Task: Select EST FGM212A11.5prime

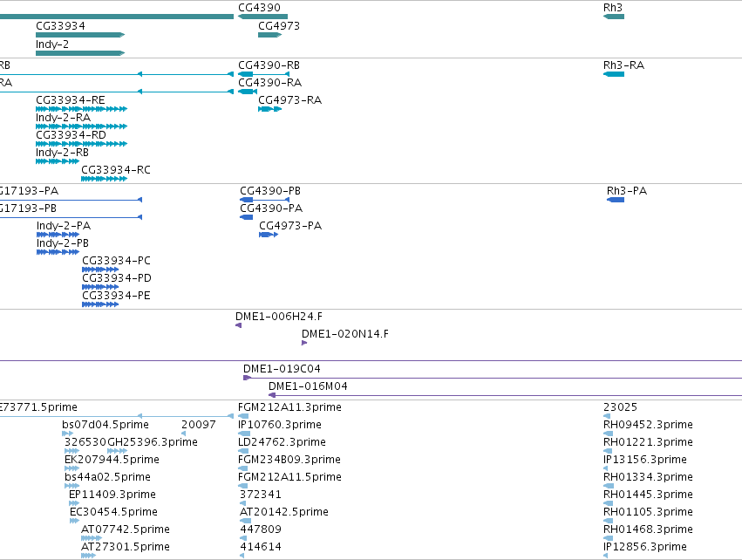Action: pyautogui.click(x=289, y=478)
